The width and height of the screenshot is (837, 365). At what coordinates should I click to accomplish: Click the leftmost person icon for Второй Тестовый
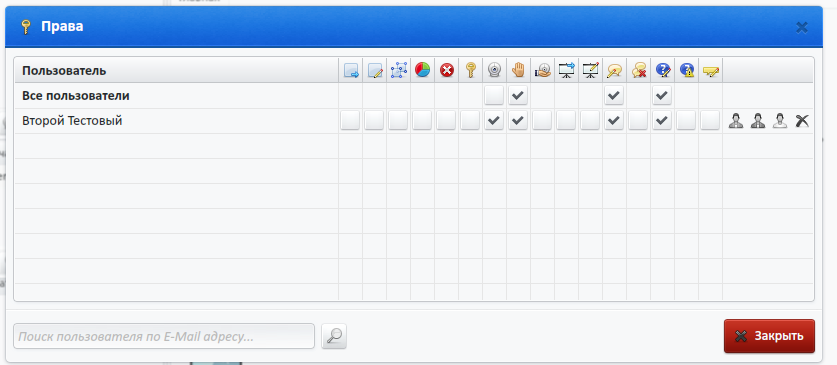(x=736, y=121)
